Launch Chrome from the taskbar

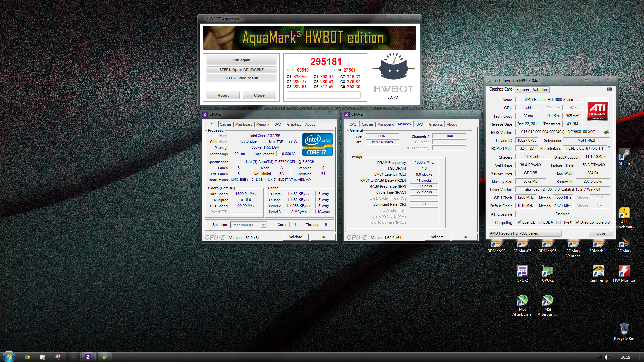[27, 357]
